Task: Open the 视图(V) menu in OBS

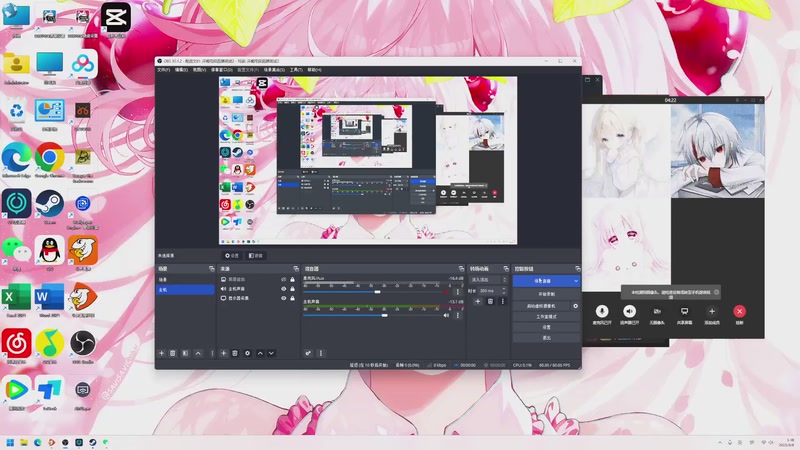Action: 199,70
